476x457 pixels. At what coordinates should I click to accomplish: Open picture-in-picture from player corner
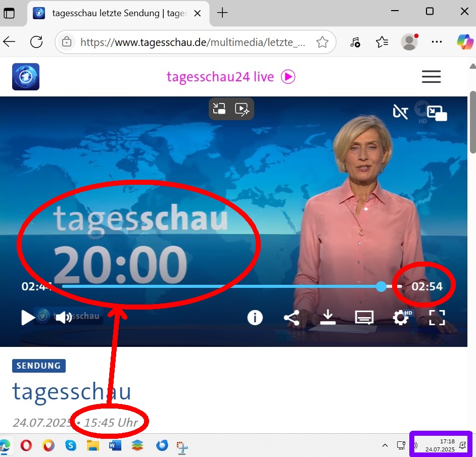point(437,113)
